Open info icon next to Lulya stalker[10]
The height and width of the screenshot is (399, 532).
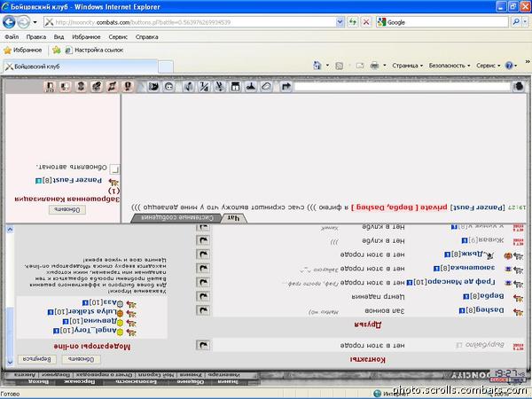coord(51,312)
